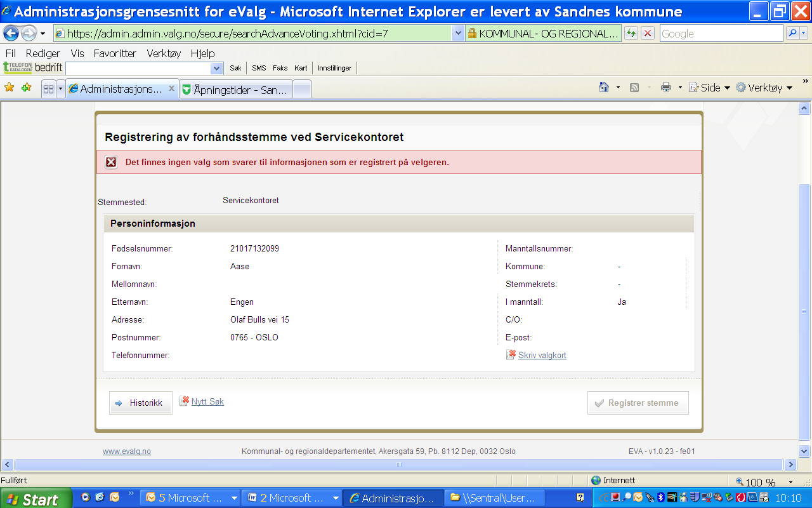Run search with the magnifier icon
Screen dimensions: 812x508
click(x=792, y=34)
